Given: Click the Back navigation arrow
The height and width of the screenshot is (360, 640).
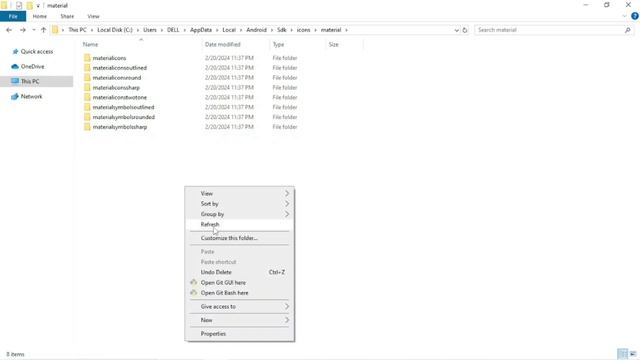Looking at the screenshot, I should (9, 30).
